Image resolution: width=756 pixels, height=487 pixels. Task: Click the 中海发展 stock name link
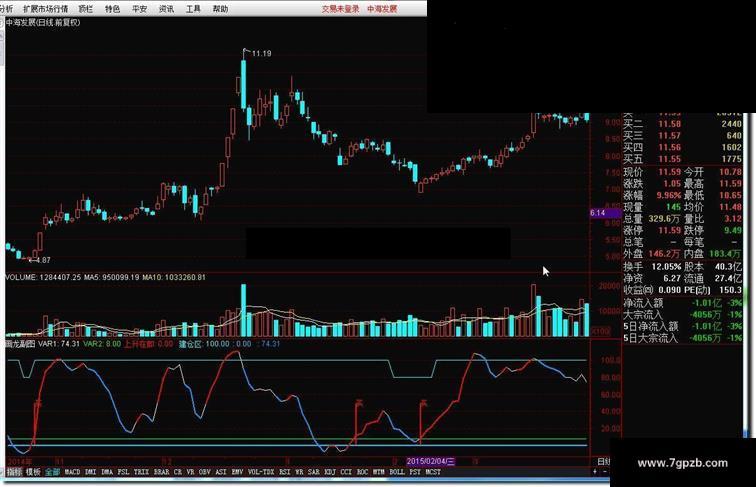382,9
